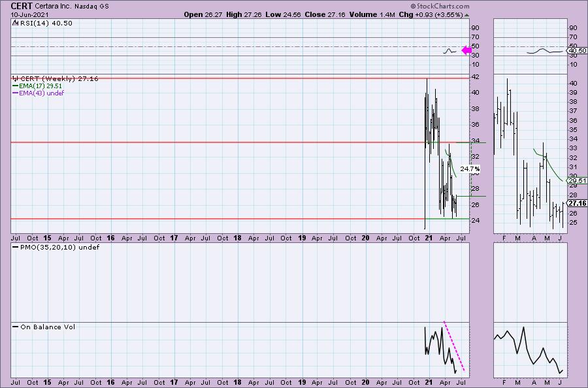Click the EMA(17) 29.51 legend entry
588x388 pixels.
click(37, 86)
